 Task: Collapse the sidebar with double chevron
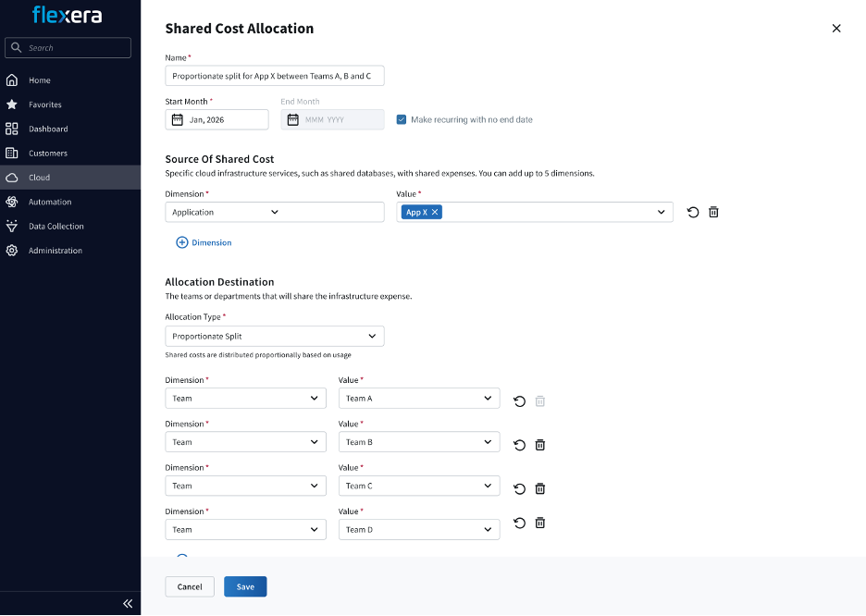click(128, 603)
